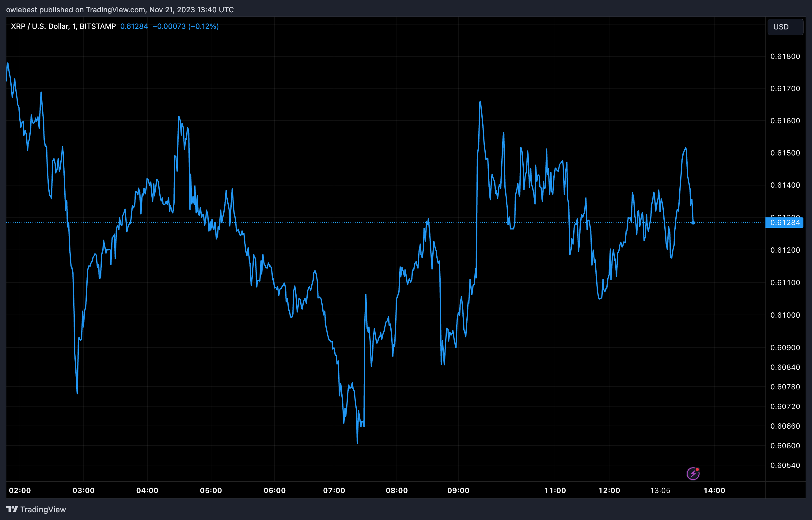Screen dimensions: 812x520
Task: Click the blue dot at the line's end
Action: pyautogui.click(x=693, y=223)
